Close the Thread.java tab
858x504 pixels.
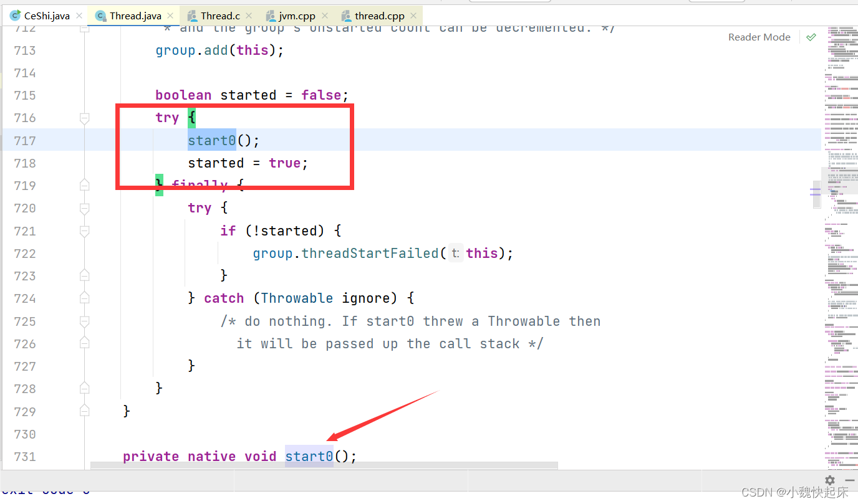pos(170,16)
